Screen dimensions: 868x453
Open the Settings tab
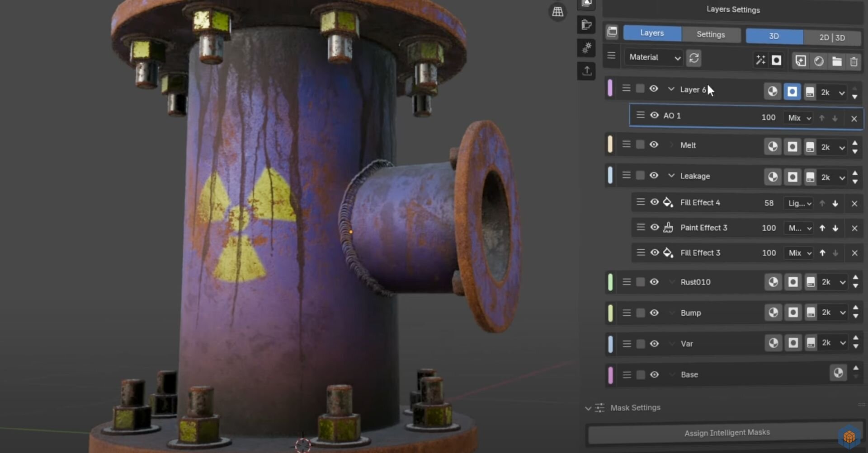coord(711,34)
